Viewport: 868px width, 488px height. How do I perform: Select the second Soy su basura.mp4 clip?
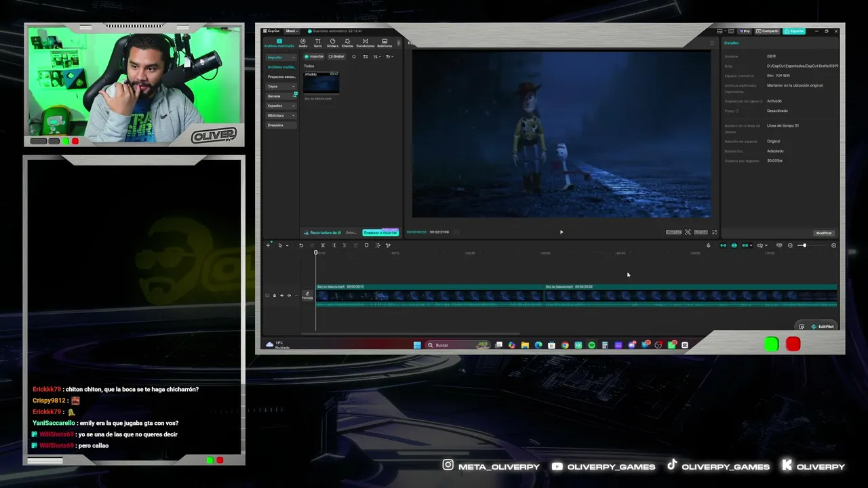click(690, 296)
